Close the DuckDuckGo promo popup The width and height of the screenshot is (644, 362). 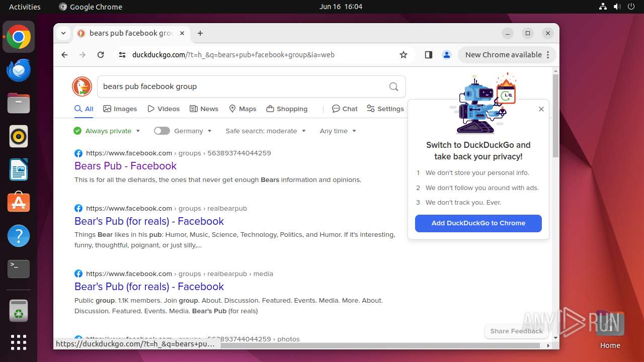point(541,109)
